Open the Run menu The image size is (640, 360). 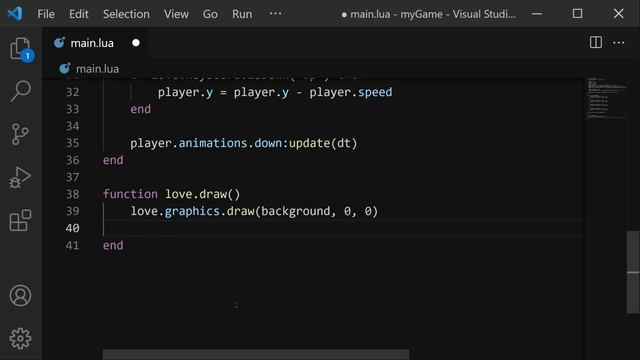click(x=242, y=14)
